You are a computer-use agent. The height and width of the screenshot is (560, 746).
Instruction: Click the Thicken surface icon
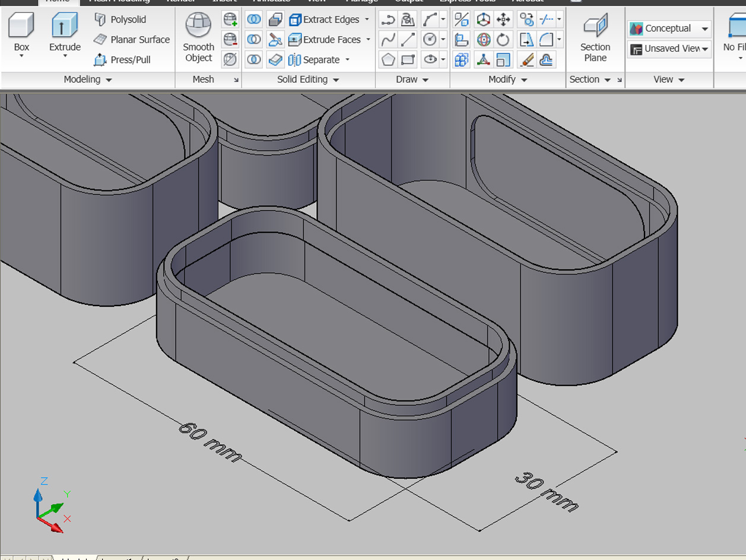[x=275, y=59]
